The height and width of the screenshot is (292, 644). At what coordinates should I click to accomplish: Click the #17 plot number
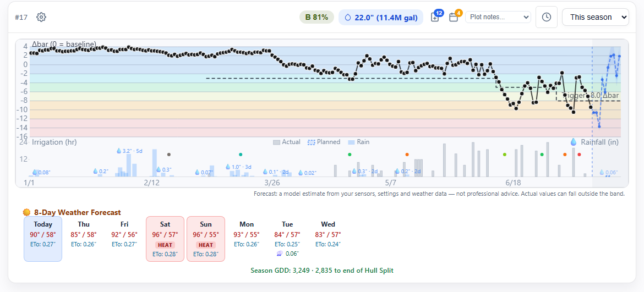21,17
